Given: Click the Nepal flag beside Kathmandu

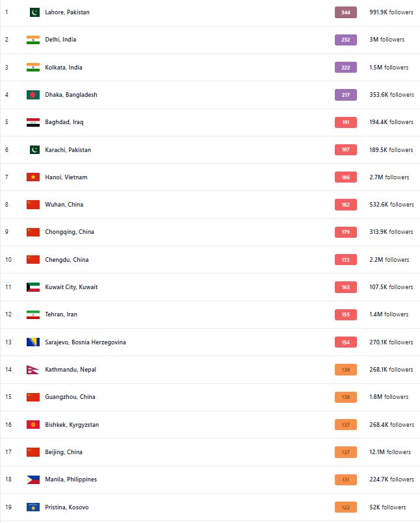Looking at the screenshot, I should point(32,370).
